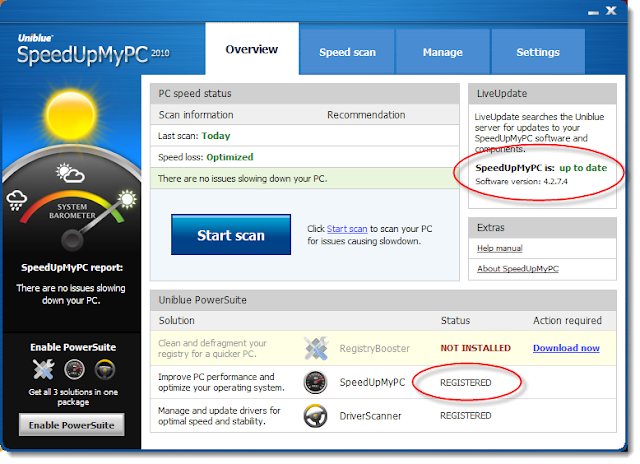Click the Uniblue SpeedUpMyPC 2010 logo

point(93,51)
